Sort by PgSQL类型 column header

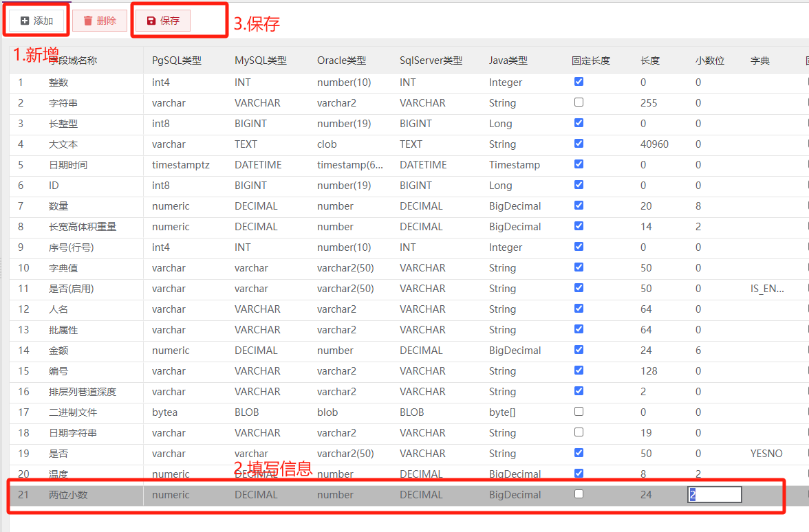coord(176,60)
